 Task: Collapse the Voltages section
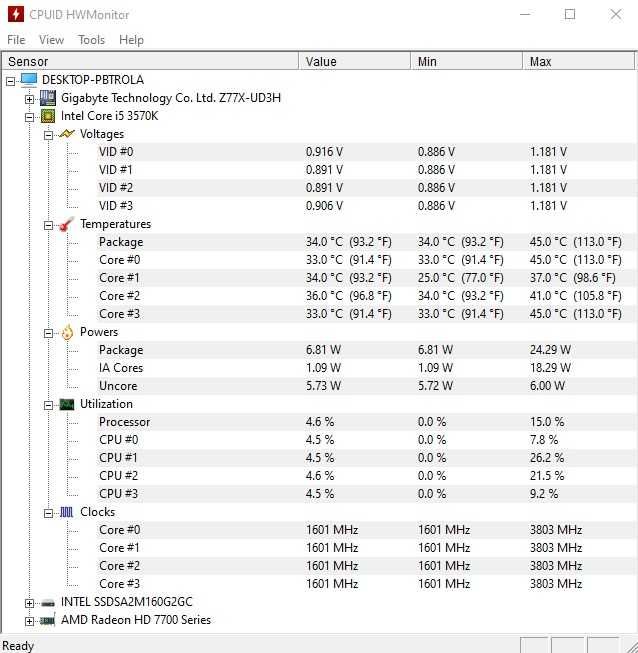(x=48, y=135)
